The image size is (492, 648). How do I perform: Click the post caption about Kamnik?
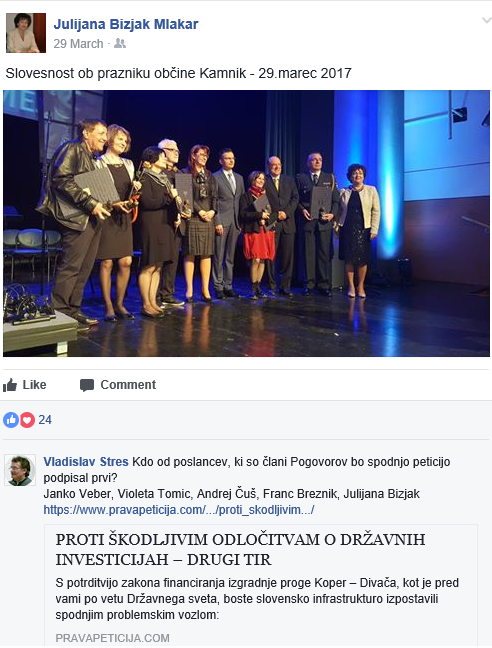[178, 74]
